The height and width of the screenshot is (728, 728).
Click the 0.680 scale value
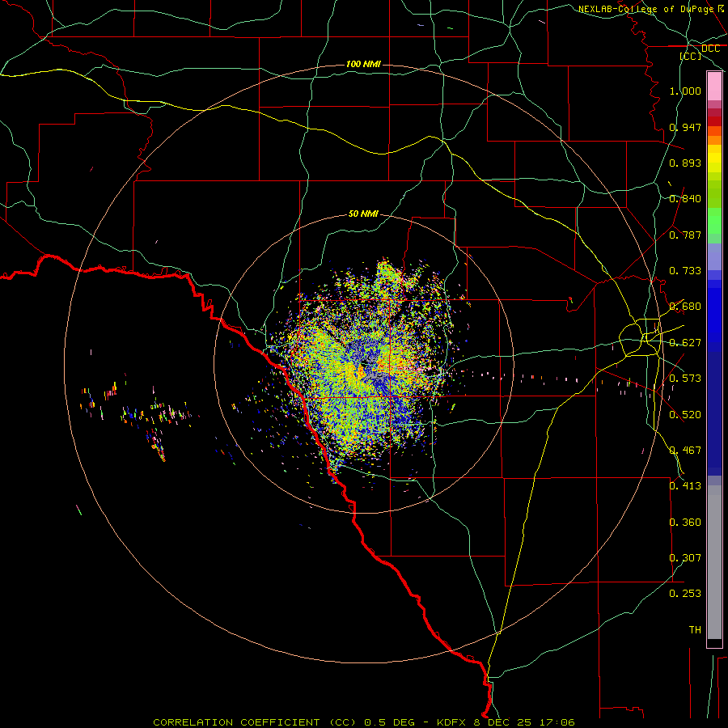[x=685, y=307]
